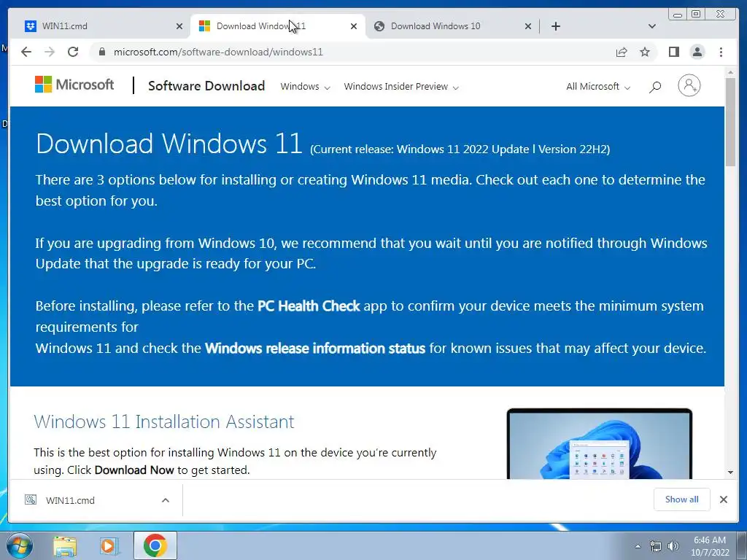Share this page icon in address bar

622,52
